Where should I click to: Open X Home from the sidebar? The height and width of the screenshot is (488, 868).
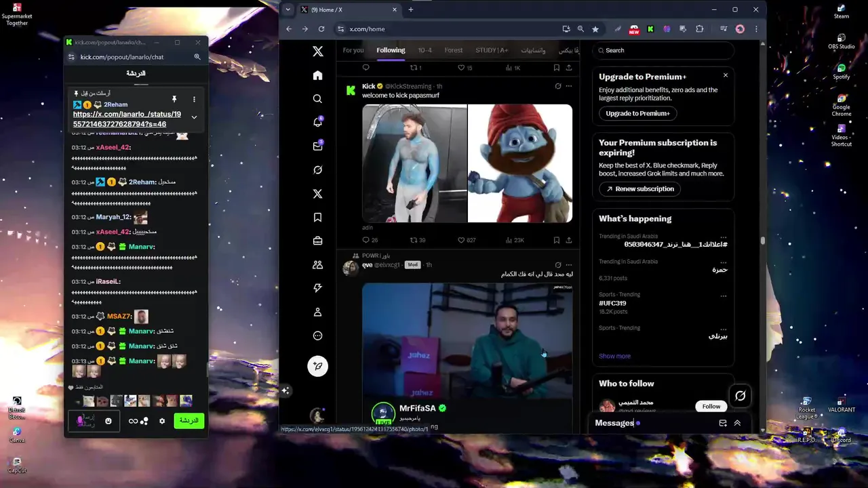[317, 75]
